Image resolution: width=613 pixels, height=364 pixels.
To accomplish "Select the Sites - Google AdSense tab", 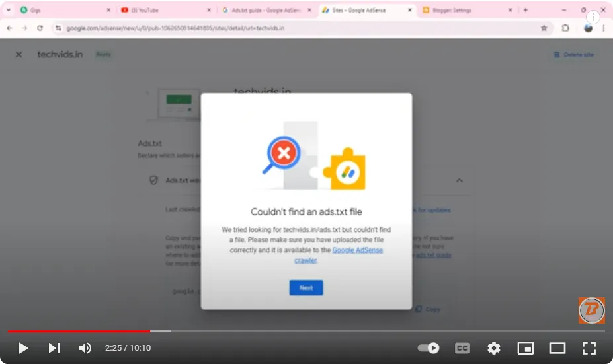I will pos(366,10).
